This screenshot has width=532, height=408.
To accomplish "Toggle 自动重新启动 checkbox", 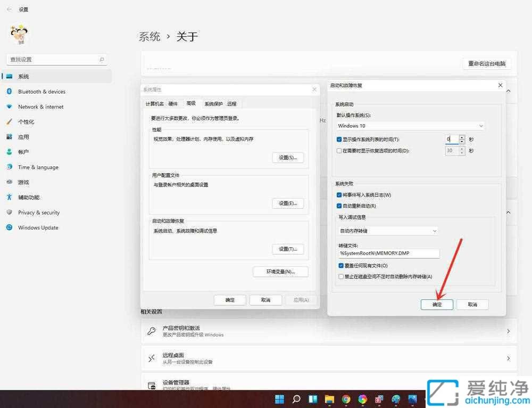I will tap(339, 206).
